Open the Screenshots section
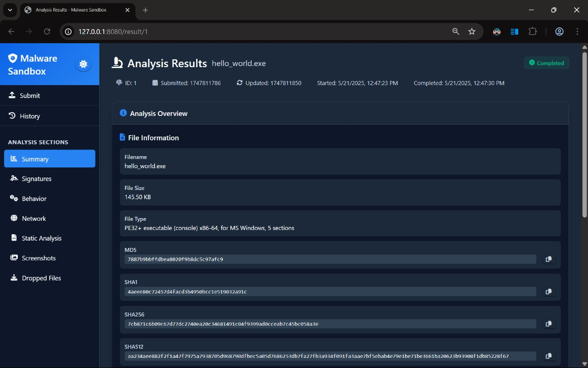 pos(50,258)
